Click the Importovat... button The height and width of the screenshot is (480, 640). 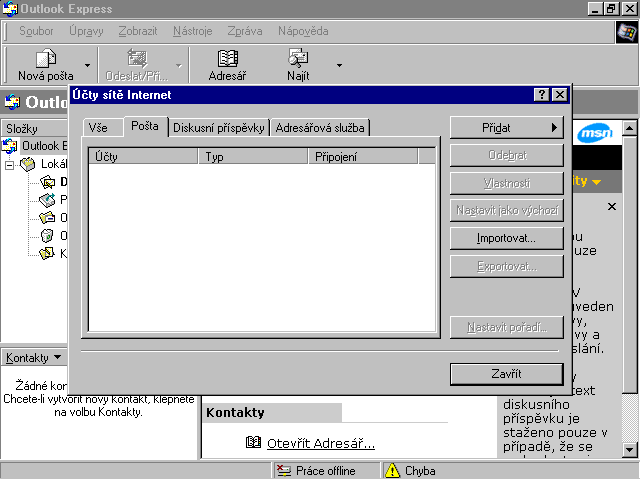coord(507,238)
